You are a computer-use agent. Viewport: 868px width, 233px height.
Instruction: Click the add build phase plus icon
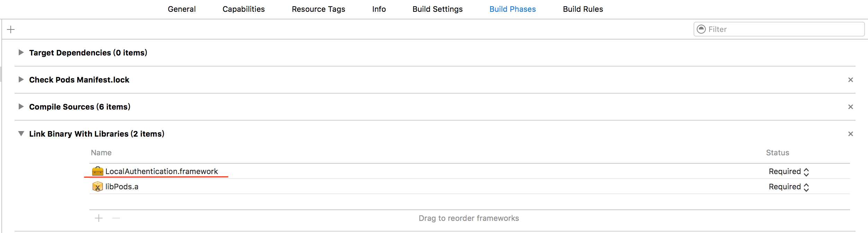(x=11, y=29)
